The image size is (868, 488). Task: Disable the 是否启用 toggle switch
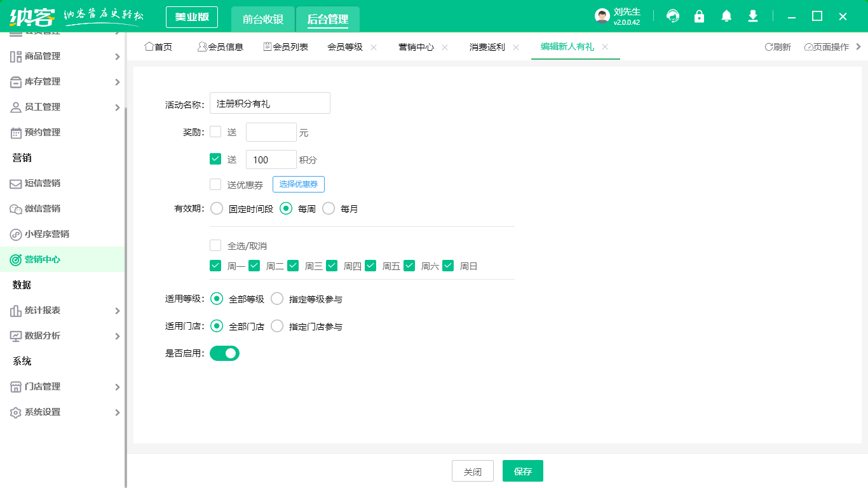pos(224,353)
